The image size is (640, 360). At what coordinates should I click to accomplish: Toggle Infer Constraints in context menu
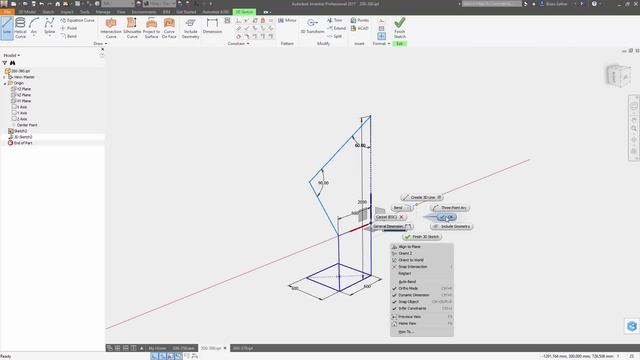tap(422, 309)
